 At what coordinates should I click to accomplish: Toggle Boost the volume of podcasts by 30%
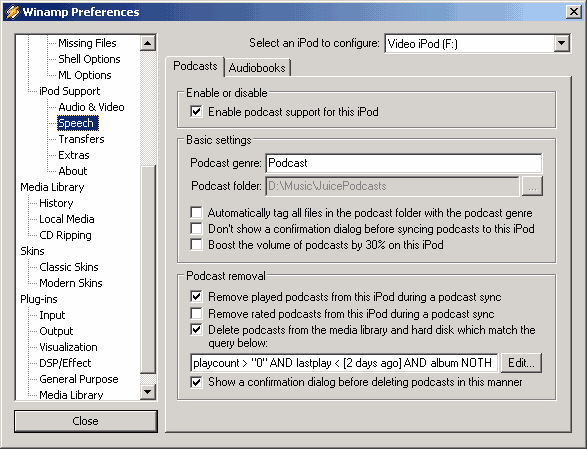coord(197,245)
